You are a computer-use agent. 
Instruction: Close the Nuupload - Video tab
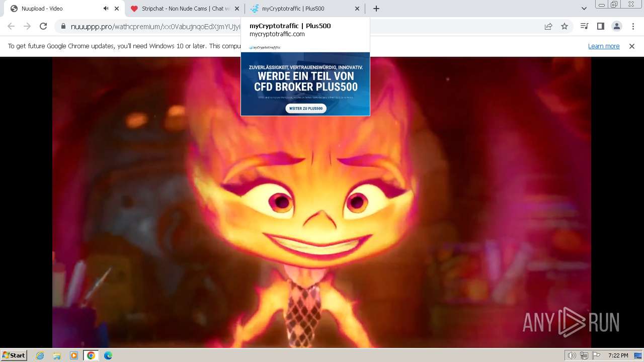[x=117, y=9]
